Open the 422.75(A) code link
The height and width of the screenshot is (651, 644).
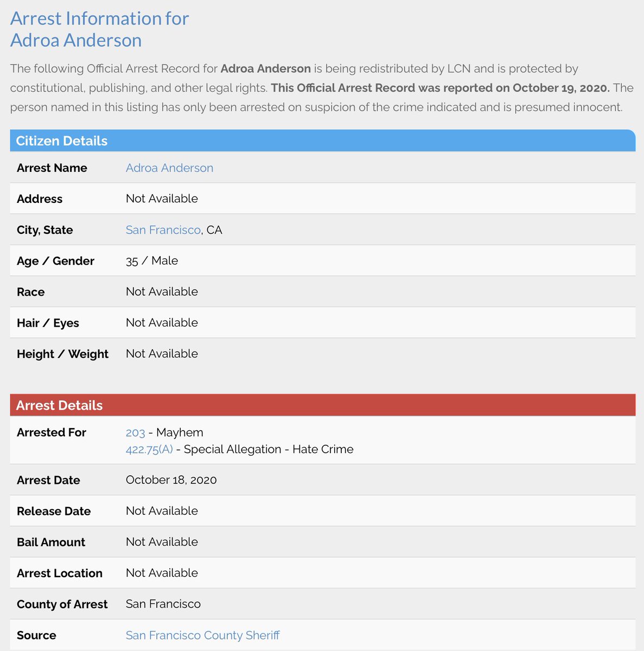click(149, 450)
